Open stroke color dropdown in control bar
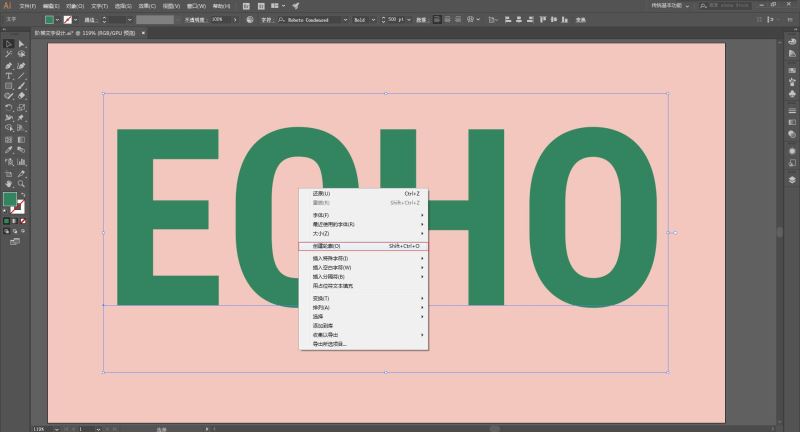 tap(76, 20)
